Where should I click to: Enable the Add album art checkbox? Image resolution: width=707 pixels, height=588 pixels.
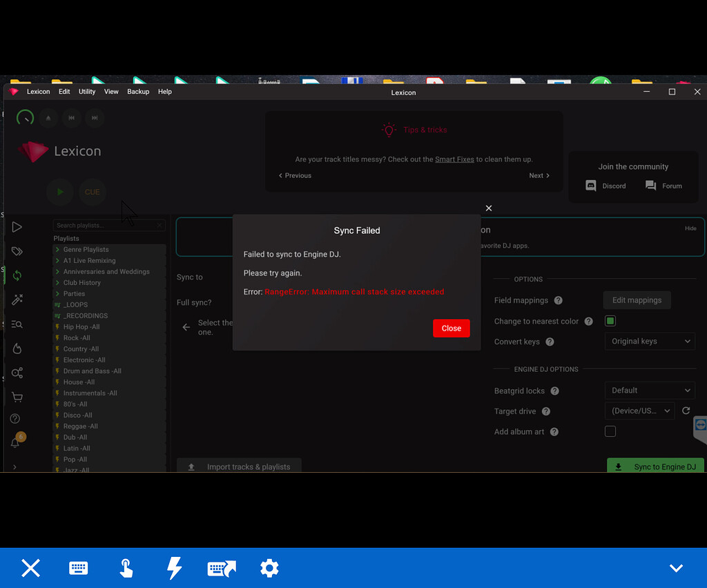(x=610, y=431)
